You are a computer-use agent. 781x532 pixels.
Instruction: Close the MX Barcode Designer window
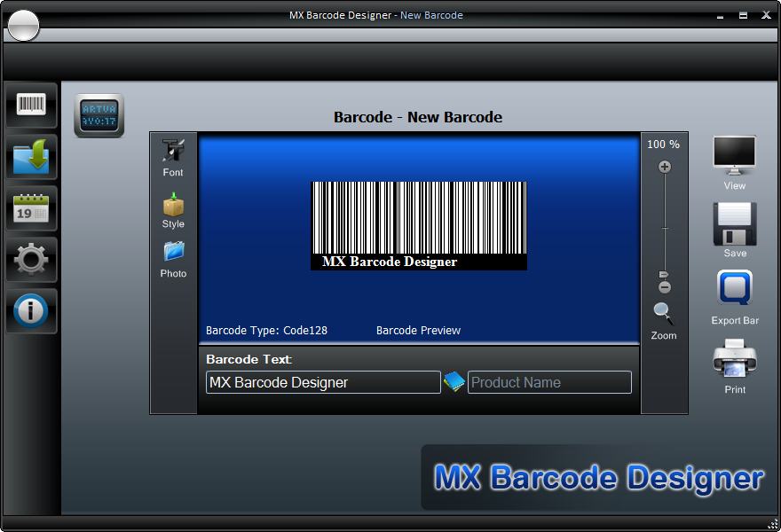pyautogui.click(x=766, y=15)
